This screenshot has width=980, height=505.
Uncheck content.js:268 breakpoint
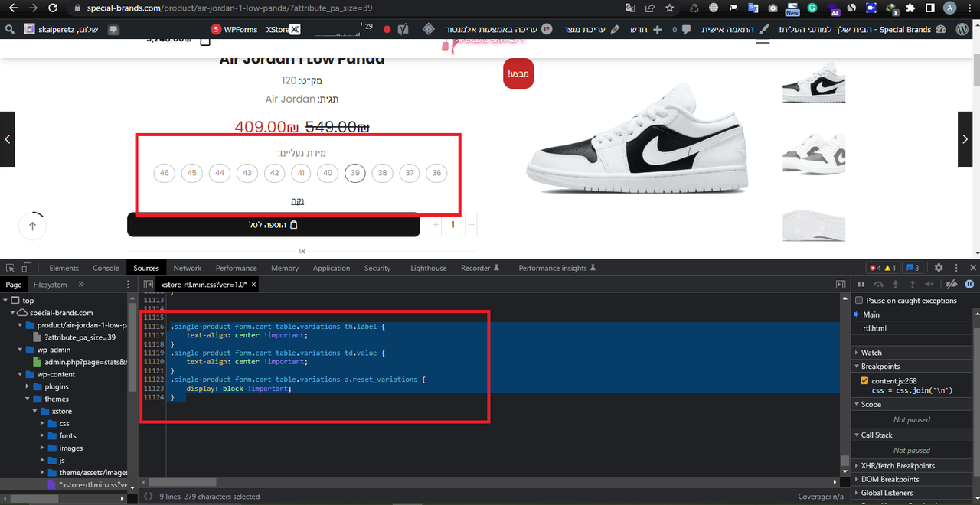pos(864,380)
